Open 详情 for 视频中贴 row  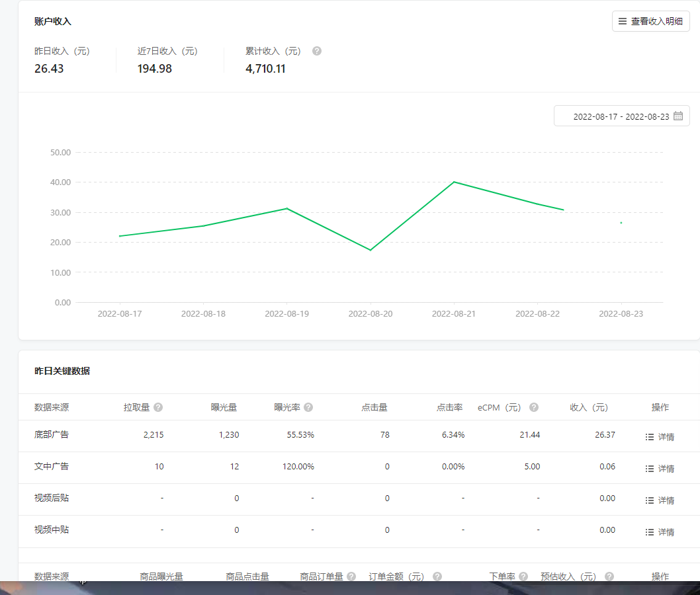pyautogui.click(x=660, y=532)
